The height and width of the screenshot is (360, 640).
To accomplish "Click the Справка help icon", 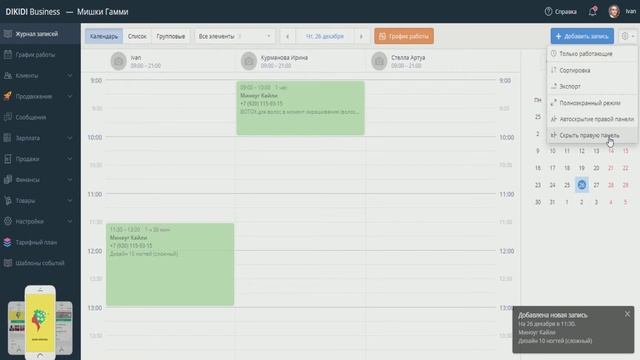I will click(548, 11).
